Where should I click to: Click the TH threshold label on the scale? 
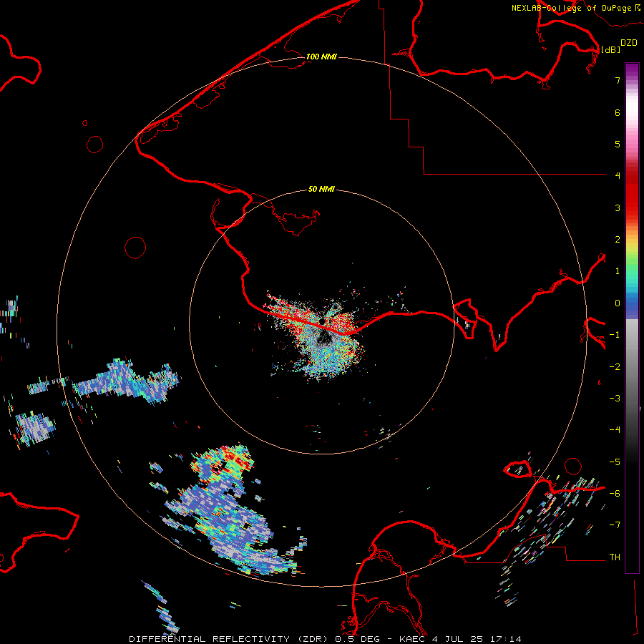tap(615, 557)
